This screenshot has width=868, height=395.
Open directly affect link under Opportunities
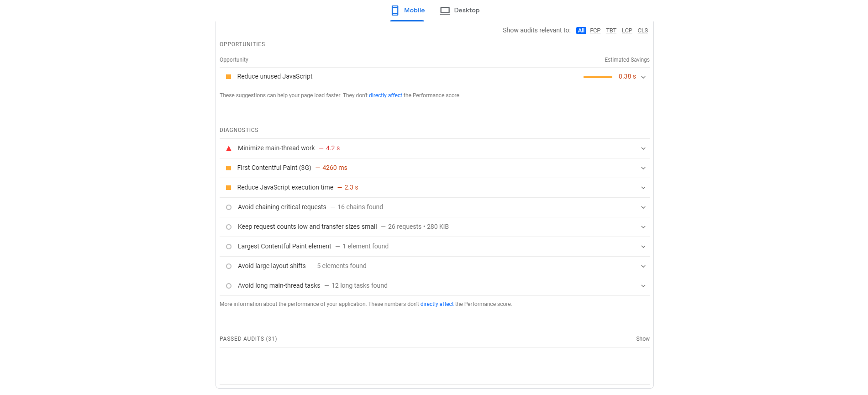(x=385, y=95)
